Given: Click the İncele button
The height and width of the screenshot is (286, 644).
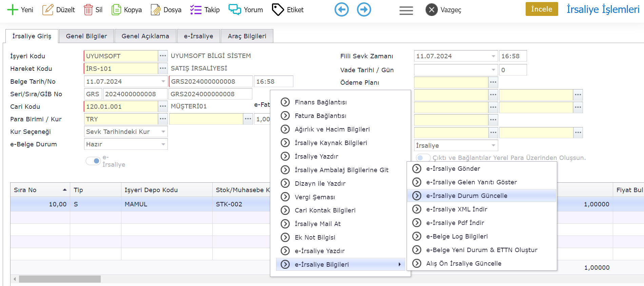Looking at the screenshot, I should tap(542, 9).
